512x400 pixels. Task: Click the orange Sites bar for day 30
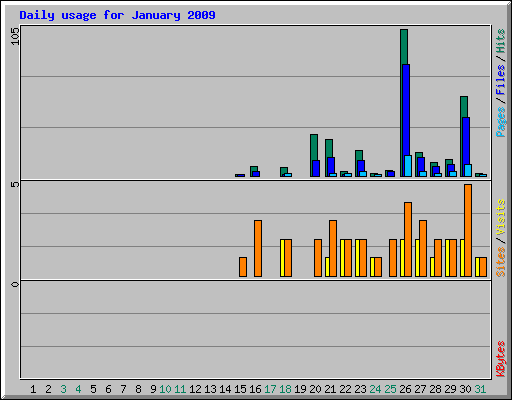tap(468, 230)
